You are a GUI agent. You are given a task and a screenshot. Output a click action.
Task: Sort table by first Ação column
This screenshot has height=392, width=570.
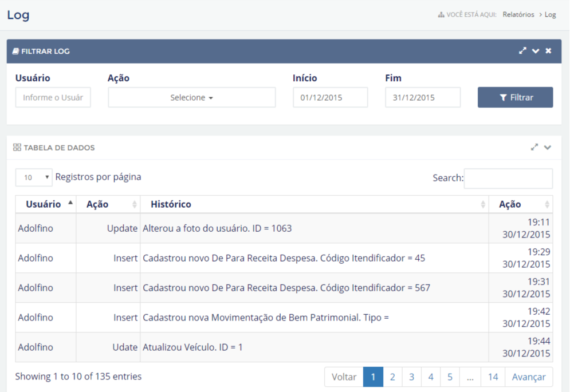[108, 204]
